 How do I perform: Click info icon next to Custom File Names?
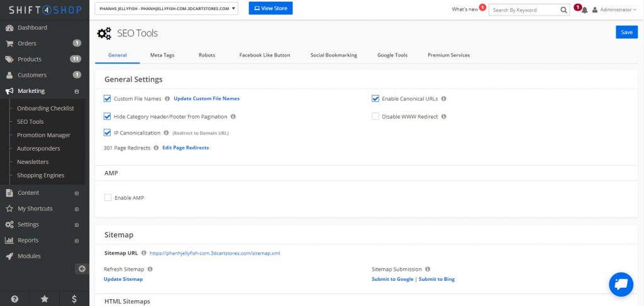pos(167,99)
